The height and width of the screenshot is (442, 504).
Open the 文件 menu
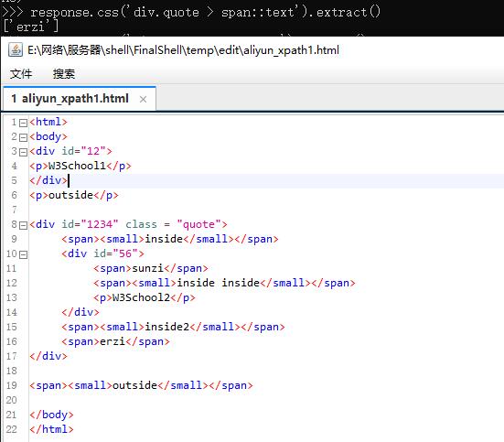tap(21, 74)
